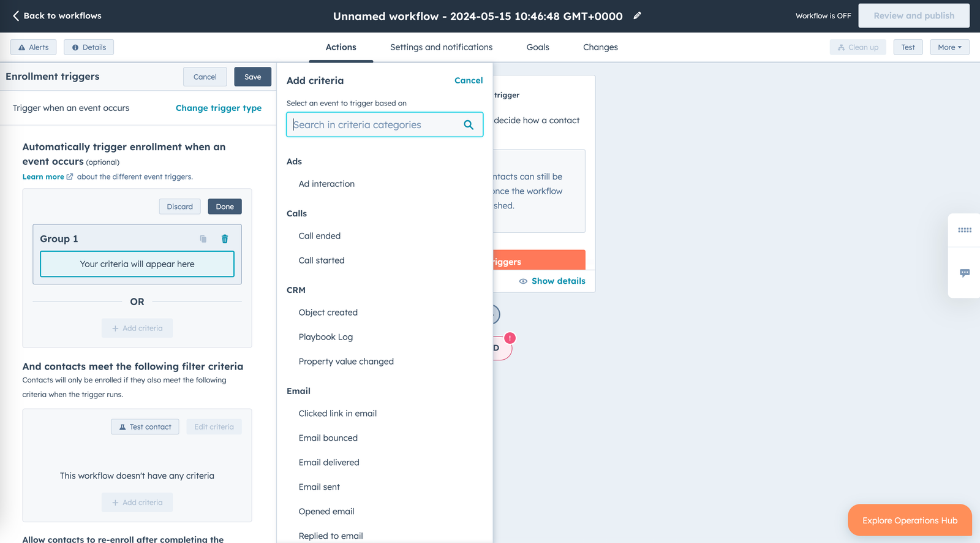Switch to Settings and notifications tab
Viewport: 980px width, 543px height.
click(x=441, y=47)
